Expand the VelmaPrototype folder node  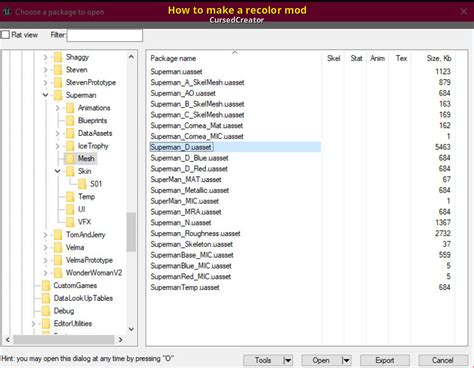pos(45,260)
